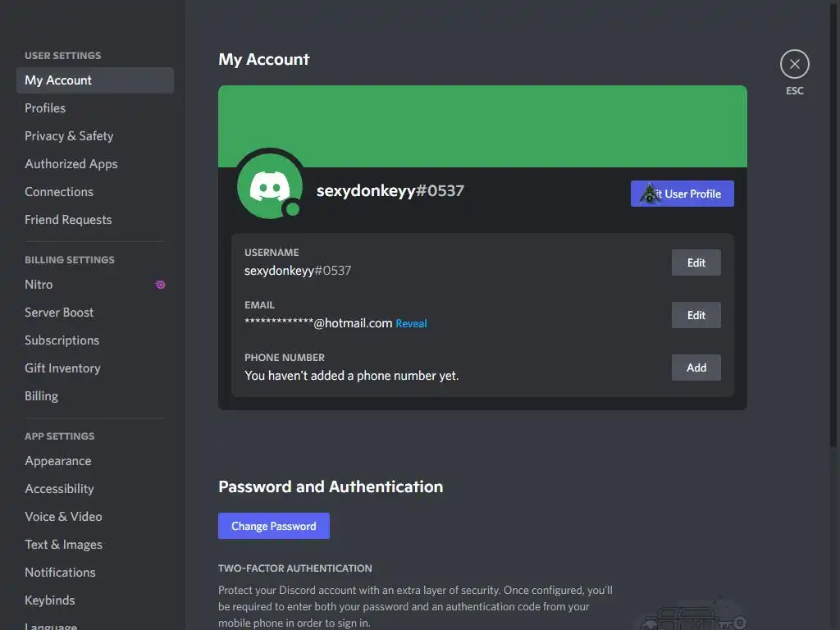The image size is (840, 630).
Task: Open Billing settings
Action: point(95,396)
